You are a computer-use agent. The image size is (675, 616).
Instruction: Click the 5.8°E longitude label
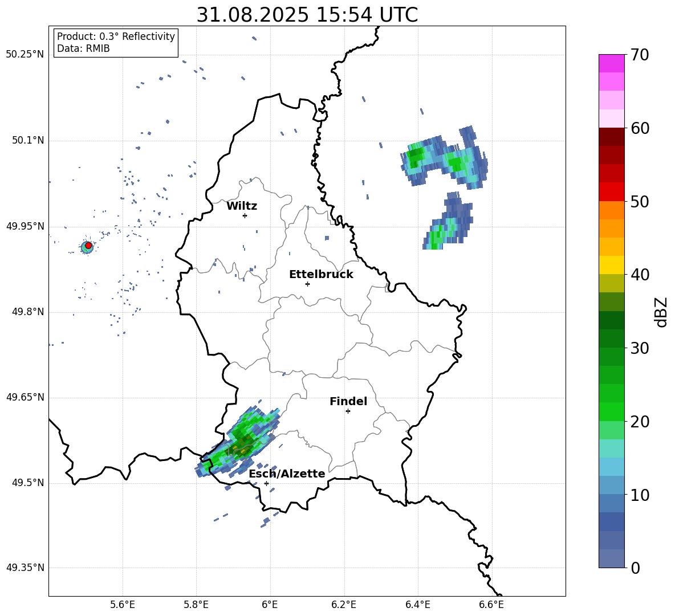click(x=196, y=605)
